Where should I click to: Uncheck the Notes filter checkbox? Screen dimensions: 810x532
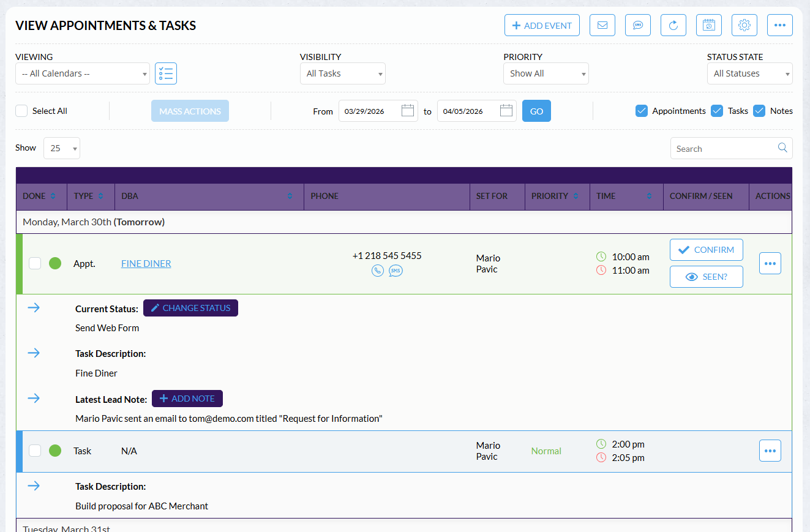click(x=759, y=111)
